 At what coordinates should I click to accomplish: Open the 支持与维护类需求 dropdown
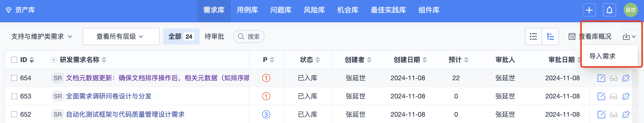tap(42, 36)
